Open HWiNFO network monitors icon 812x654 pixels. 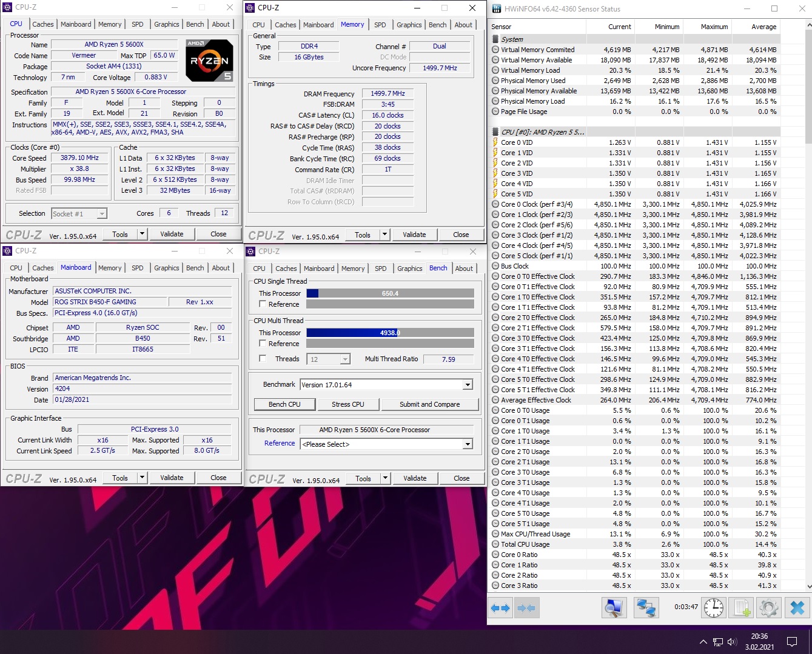coord(646,608)
